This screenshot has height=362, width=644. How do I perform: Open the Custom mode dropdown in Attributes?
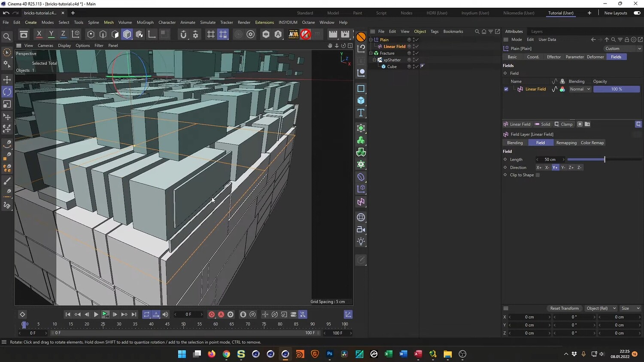point(623,48)
